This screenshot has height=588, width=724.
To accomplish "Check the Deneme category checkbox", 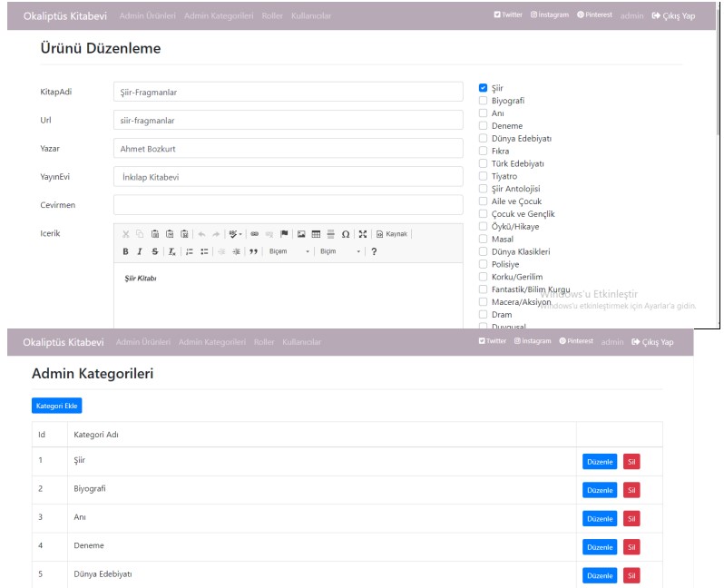I will 483,125.
